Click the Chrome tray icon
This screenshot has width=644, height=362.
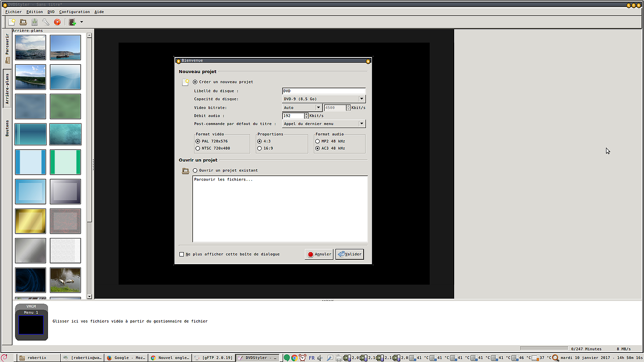pos(294,358)
